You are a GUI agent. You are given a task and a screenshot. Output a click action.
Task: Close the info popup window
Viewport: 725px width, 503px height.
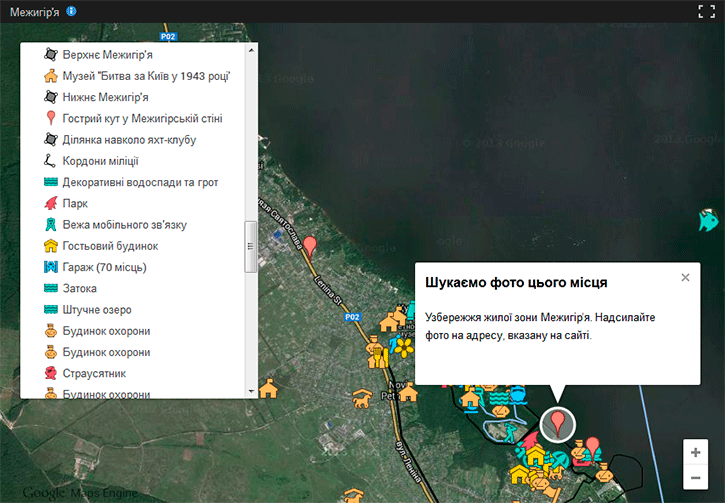(x=685, y=278)
